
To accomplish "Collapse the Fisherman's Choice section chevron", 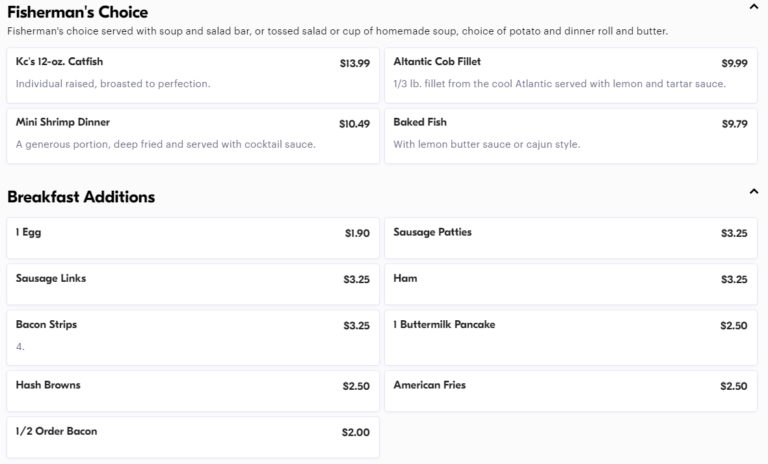I will 754,7.
